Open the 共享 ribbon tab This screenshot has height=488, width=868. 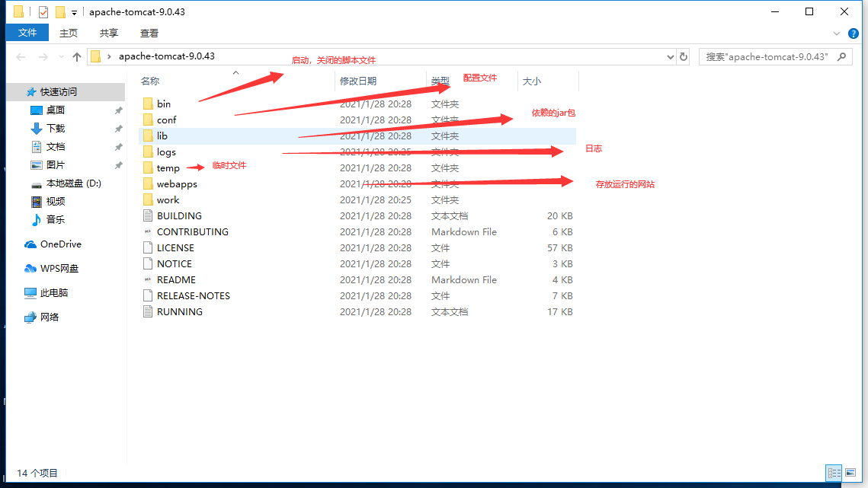(108, 33)
